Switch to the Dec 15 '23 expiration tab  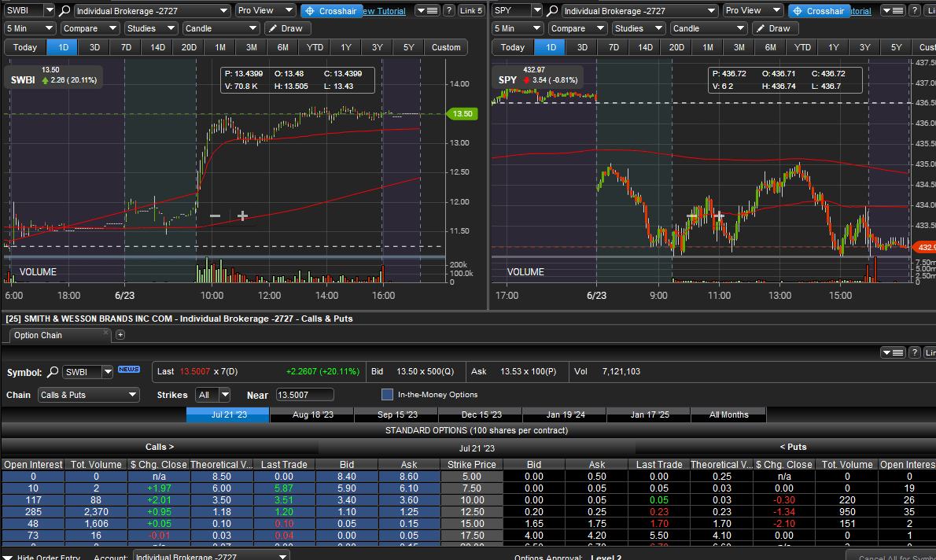point(481,414)
